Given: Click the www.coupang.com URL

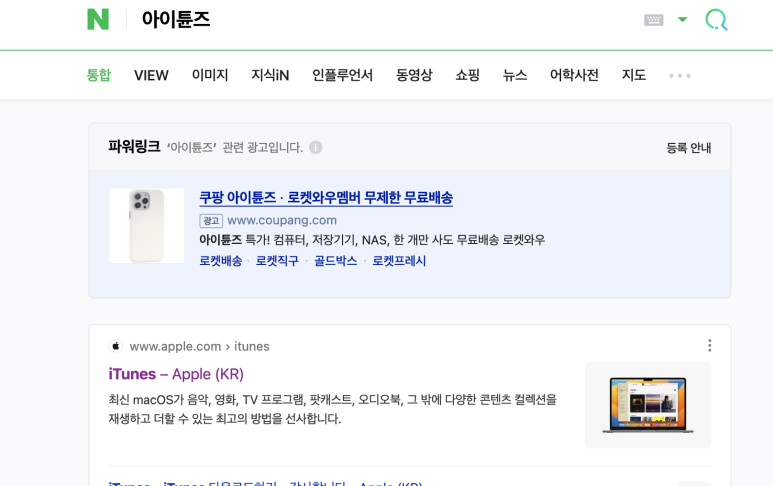Looking at the screenshot, I should [281, 220].
